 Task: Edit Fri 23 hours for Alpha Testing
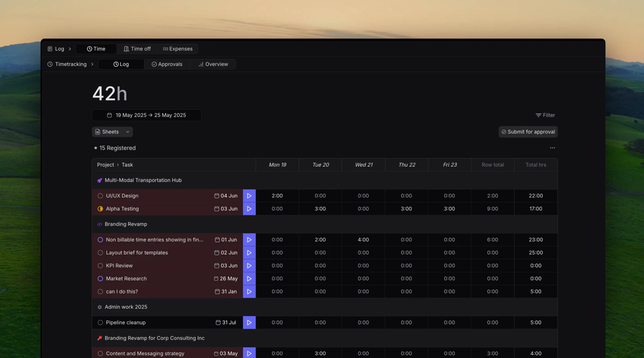pos(449,209)
